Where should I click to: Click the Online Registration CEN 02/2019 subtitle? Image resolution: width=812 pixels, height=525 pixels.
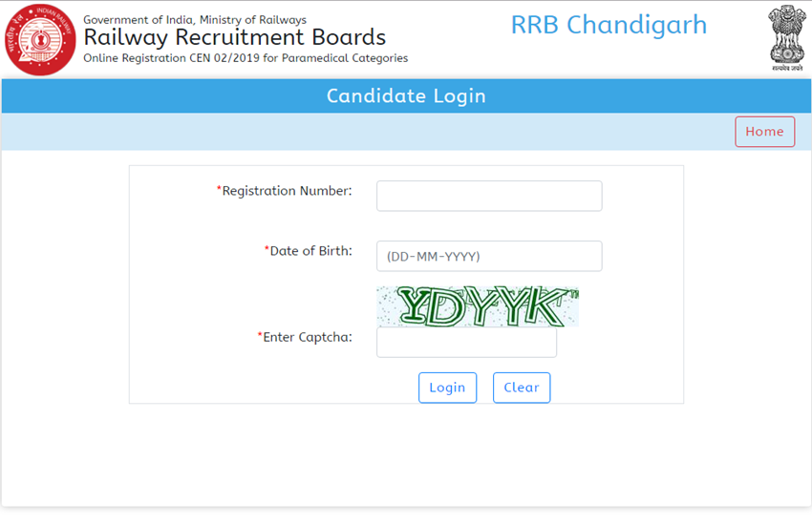coord(246,58)
